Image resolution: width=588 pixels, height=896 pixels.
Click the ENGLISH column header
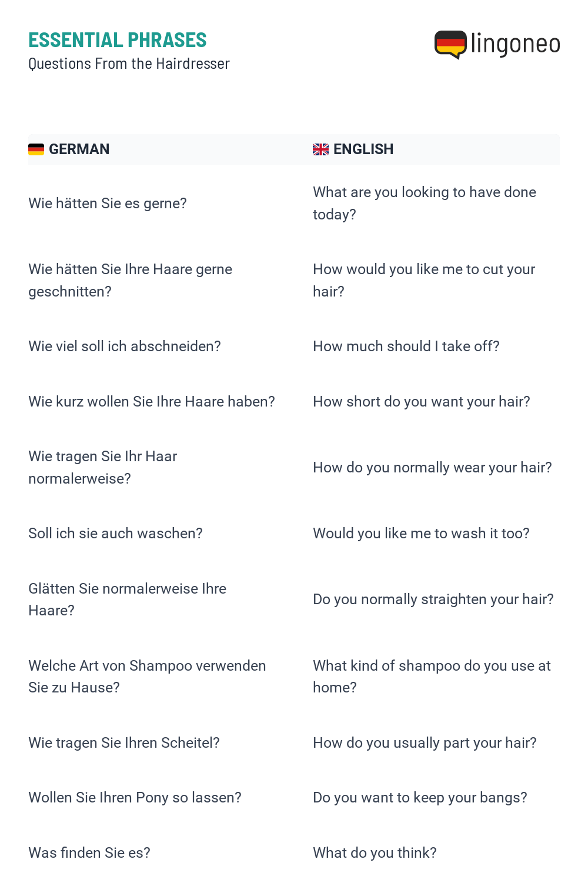point(363,149)
